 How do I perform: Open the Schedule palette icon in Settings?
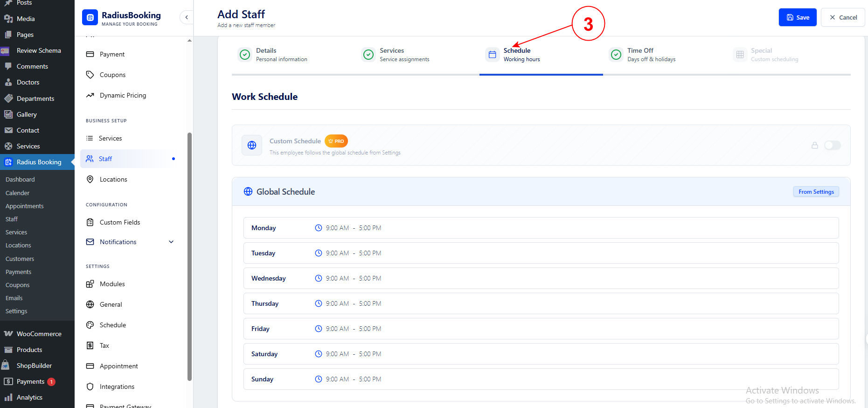click(90, 325)
